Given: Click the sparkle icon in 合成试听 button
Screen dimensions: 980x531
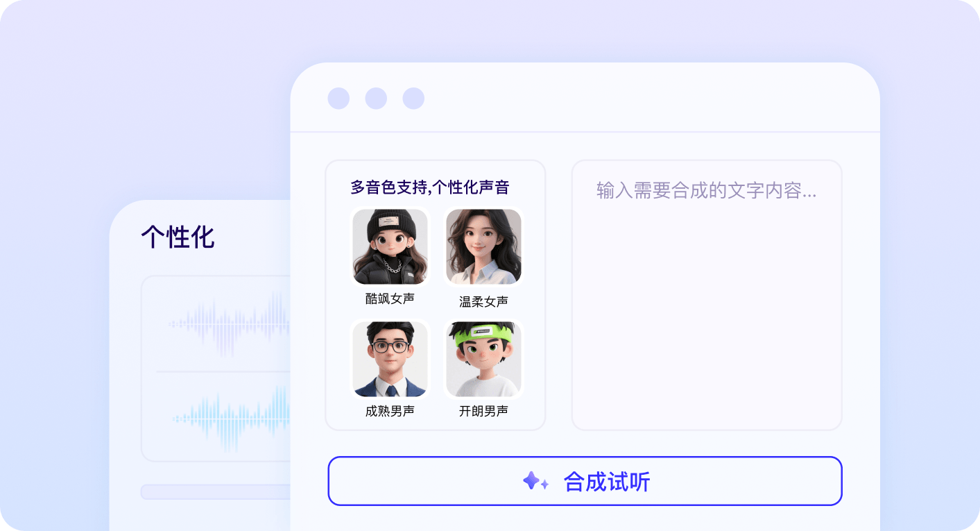Looking at the screenshot, I should pyautogui.click(x=535, y=481).
